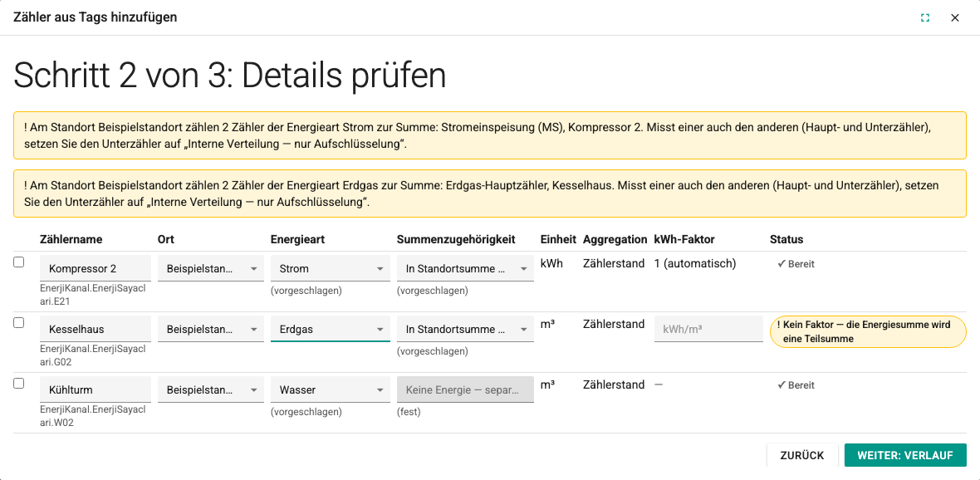Click the Kein Faktor warning badge
The height and width of the screenshot is (480, 980).
coord(868,331)
